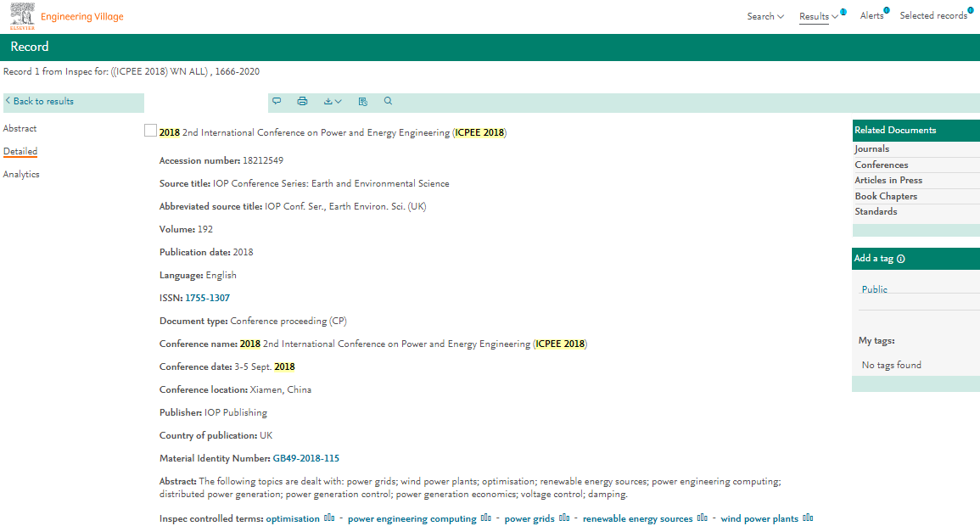Click Document type Conference proceeding text
The width and height of the screenshot is (980, 526).
[x=253, y=321]
